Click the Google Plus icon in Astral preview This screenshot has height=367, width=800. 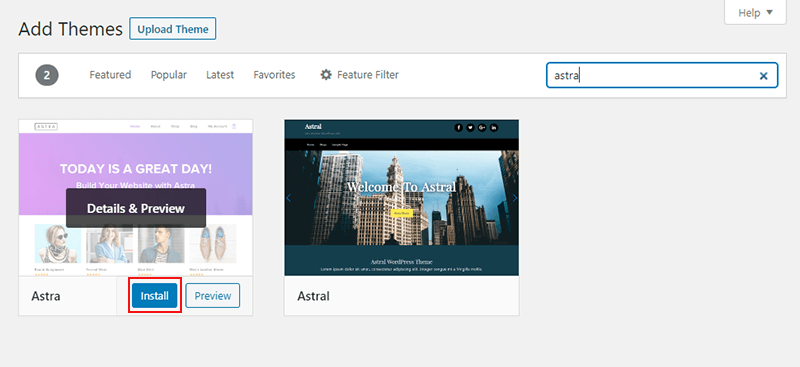click(482, 128)
